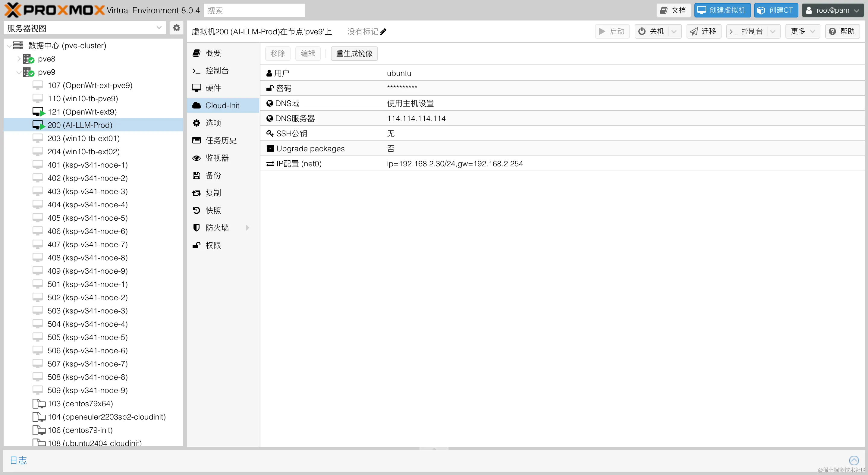The image size is (868, 475).
Task: Open the 服务器视图 view selector dropdown
Action: coord(159,28)
